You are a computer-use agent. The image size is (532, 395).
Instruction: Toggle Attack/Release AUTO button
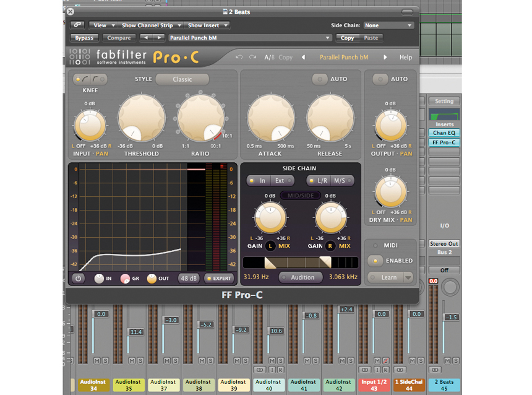coord(320,79)
